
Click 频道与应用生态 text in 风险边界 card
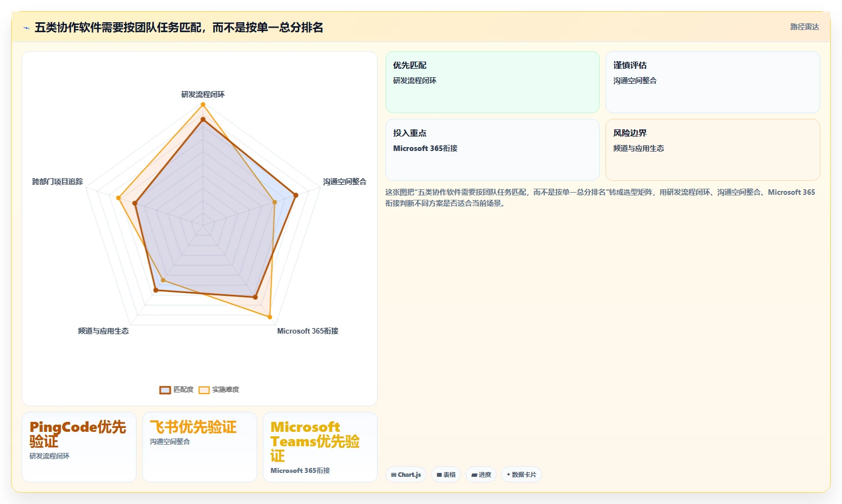639,148
